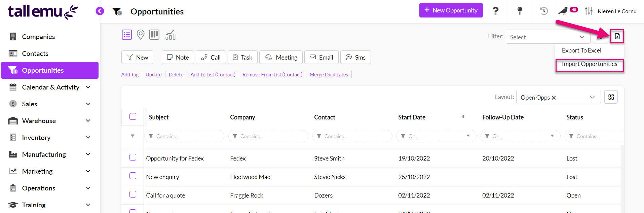Collapse sidebar with purple arrow icon
Screen dimensions: 644x213
pyautogui.click(x=100, y=11)
